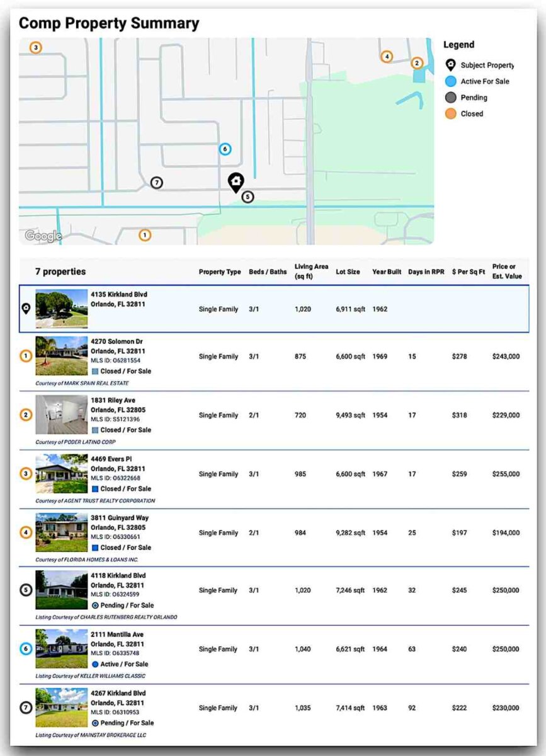Click Active For Sale blue legend swatch

[450, 81]
